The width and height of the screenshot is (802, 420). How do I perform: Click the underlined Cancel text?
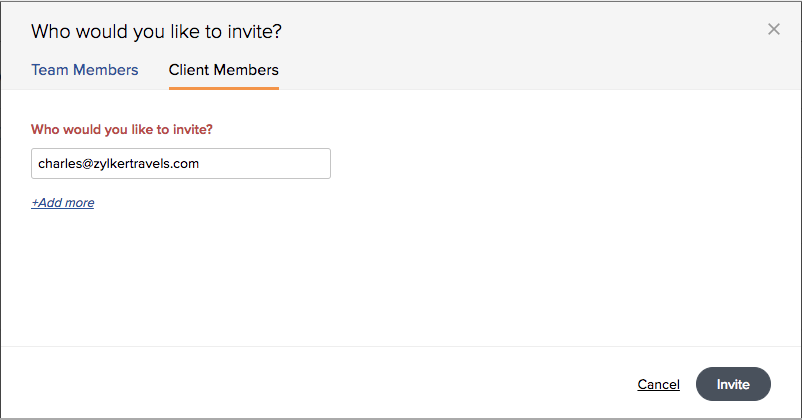tap(658, 385)
